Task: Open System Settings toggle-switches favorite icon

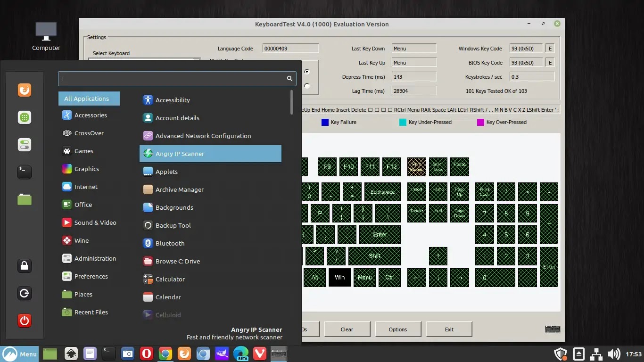Action: tap(25, 145)
